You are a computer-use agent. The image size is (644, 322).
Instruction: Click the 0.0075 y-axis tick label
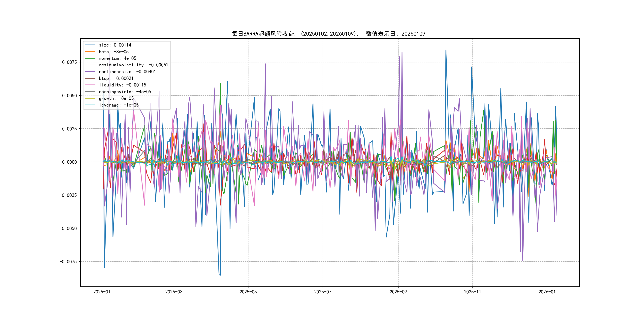point(70,62)
